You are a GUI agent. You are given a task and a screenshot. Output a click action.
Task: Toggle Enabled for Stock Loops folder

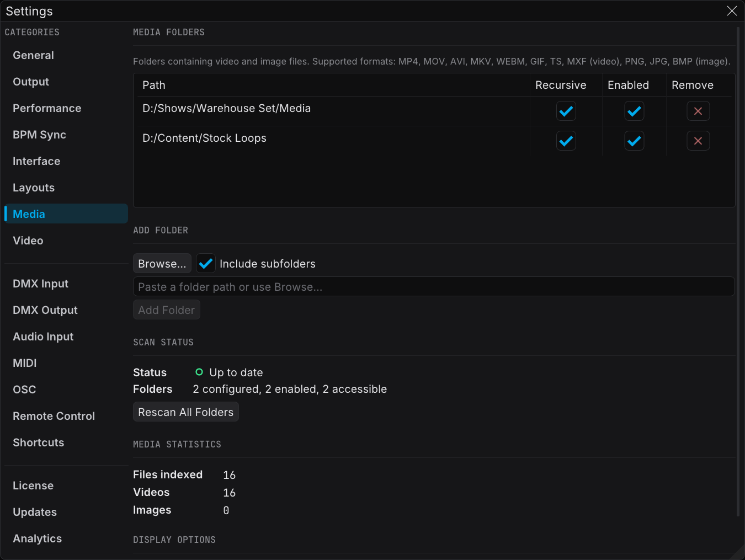tap(634, 141)
